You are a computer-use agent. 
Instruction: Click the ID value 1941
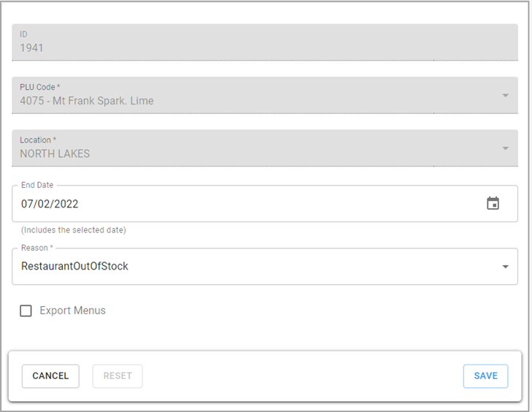click(x=31, y=48)
